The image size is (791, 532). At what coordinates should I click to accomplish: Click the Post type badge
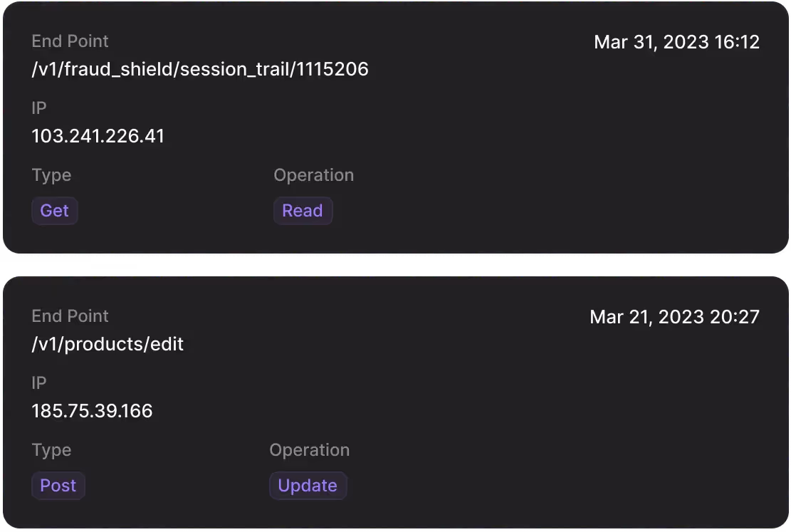58,486
